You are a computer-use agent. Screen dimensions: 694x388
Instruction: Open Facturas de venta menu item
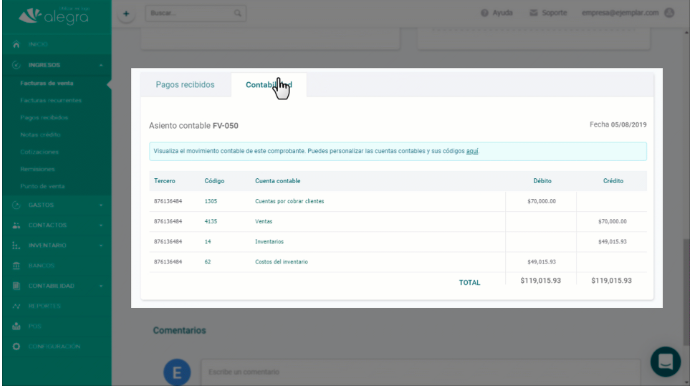click(46, 83)
